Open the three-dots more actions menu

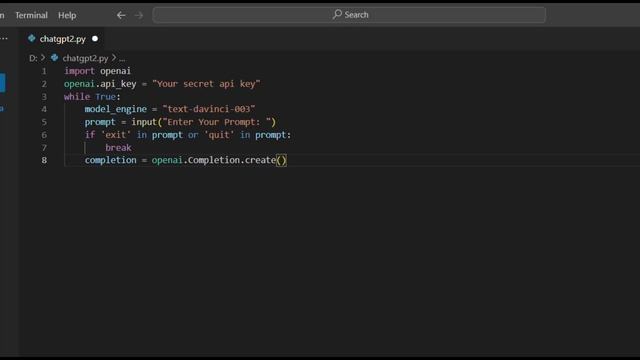coord(4,38)
